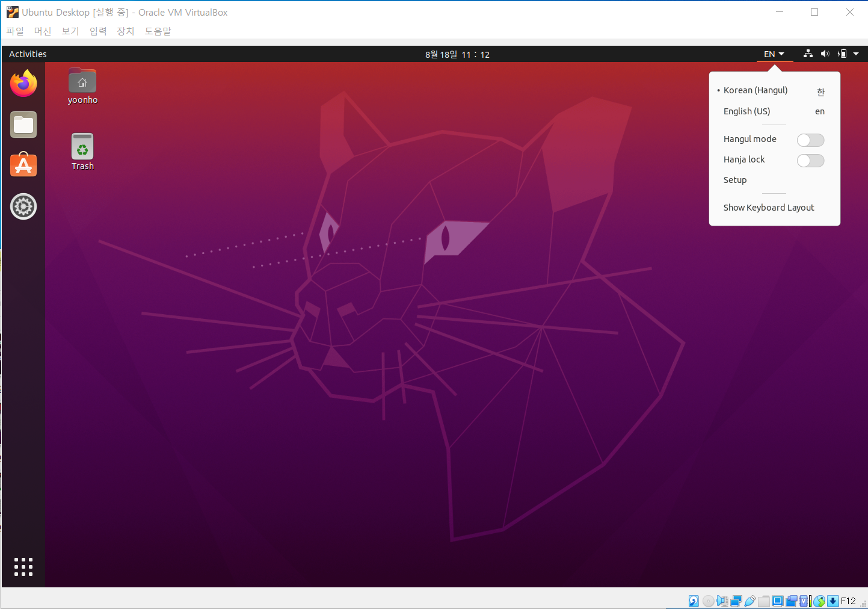This screenshot has width=868, height=609.
Task: Click the battery icon in top bar
Action: [x=842, y=54]
